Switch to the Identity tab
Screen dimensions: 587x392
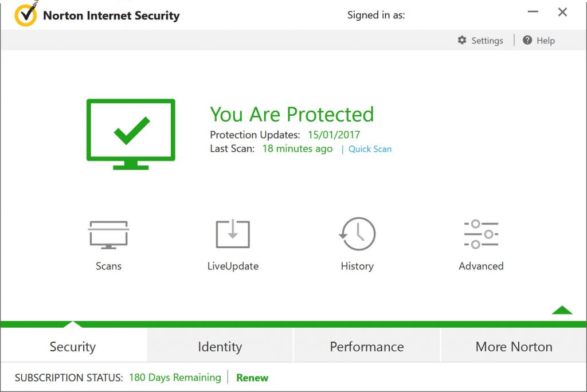coord(220,346)
